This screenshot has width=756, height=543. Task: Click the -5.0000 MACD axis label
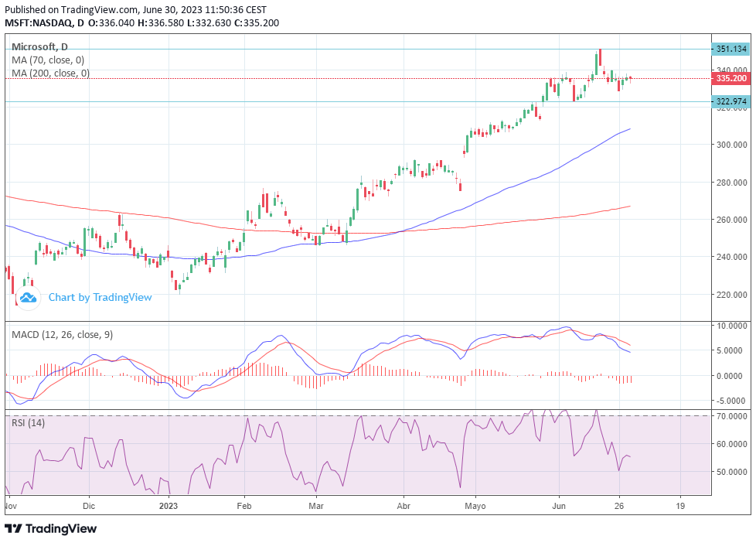732,401
